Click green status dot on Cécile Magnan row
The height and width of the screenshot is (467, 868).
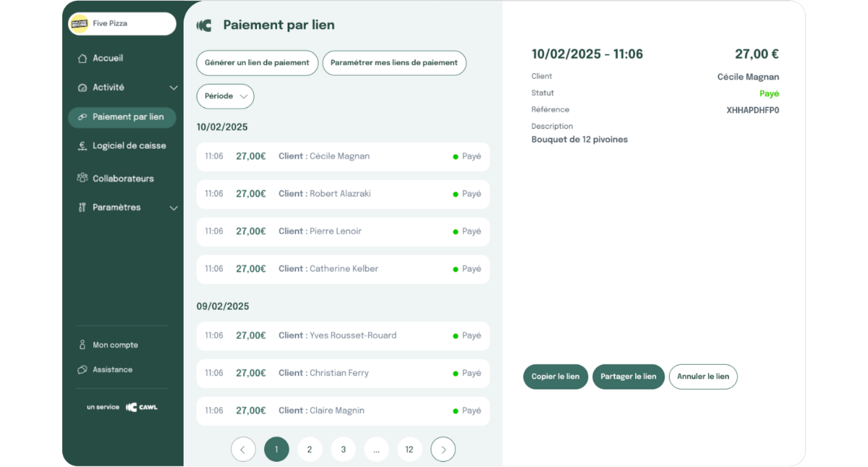456,156
